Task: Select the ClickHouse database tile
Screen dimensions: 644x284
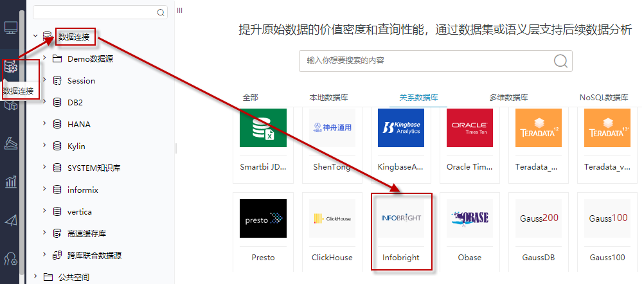Action: tap(332, 231)
